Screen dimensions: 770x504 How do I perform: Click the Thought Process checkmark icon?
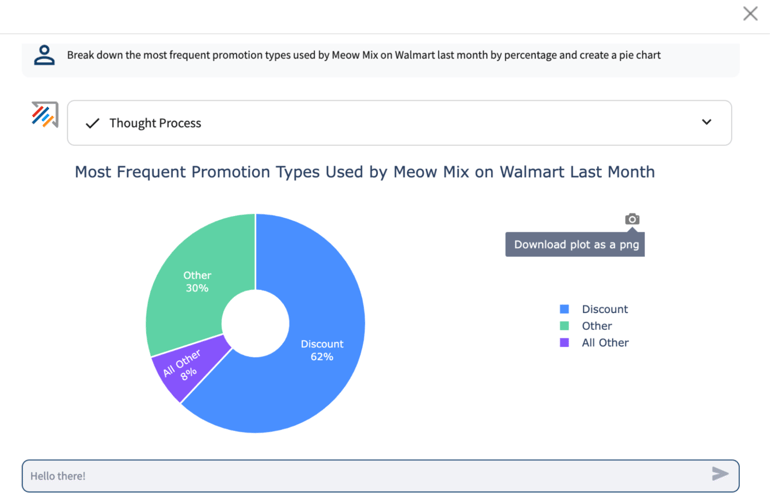92,123
